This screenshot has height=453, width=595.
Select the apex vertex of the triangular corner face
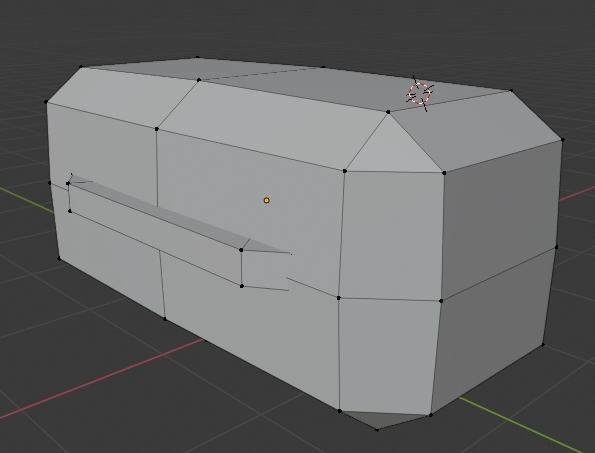coord(388,112)
